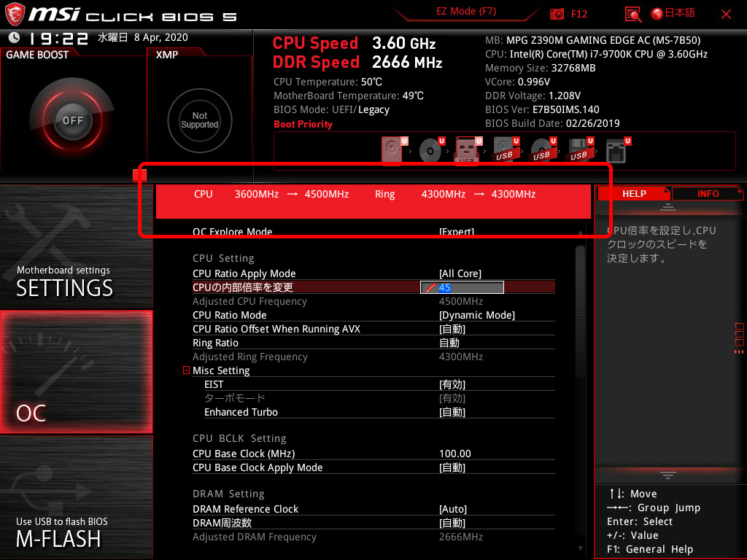This screenshot has height=560, width=747.
Task: Click the date 8 Apr, 2020
Action: tap(161, 37)
